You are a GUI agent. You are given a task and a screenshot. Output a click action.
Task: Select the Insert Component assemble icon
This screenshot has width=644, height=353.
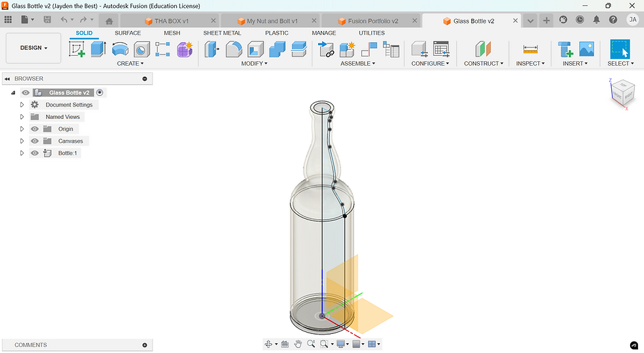pyautogui.click(x=326, y=49)
